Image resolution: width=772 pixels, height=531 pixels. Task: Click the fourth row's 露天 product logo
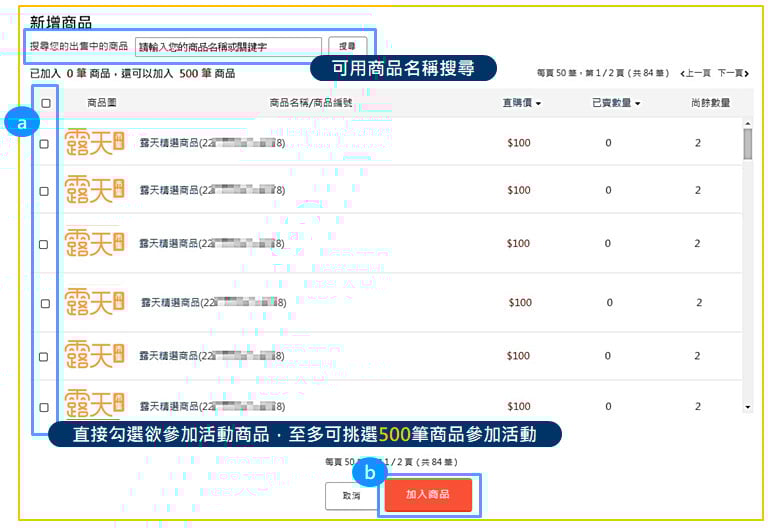[95, 302]
